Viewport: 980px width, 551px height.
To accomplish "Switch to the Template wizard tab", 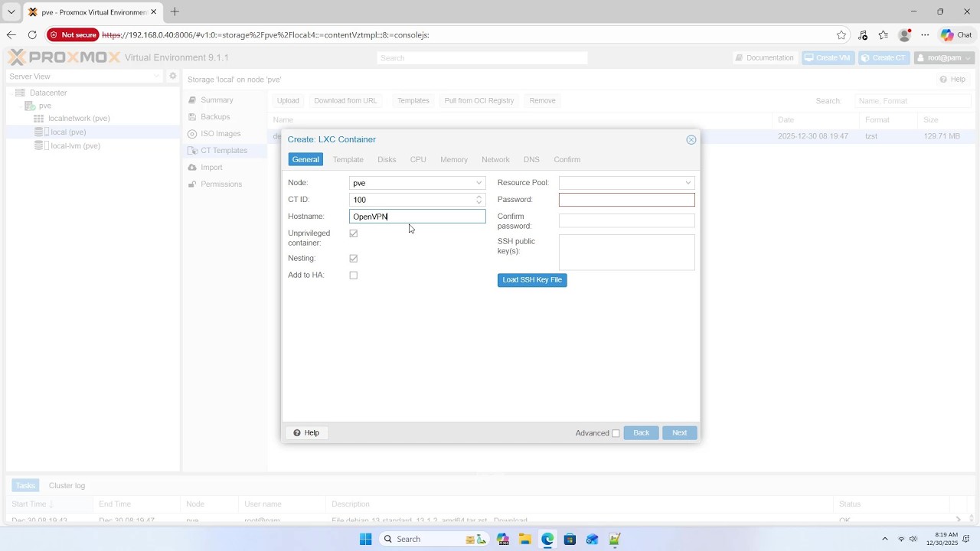I will (348, 159).
